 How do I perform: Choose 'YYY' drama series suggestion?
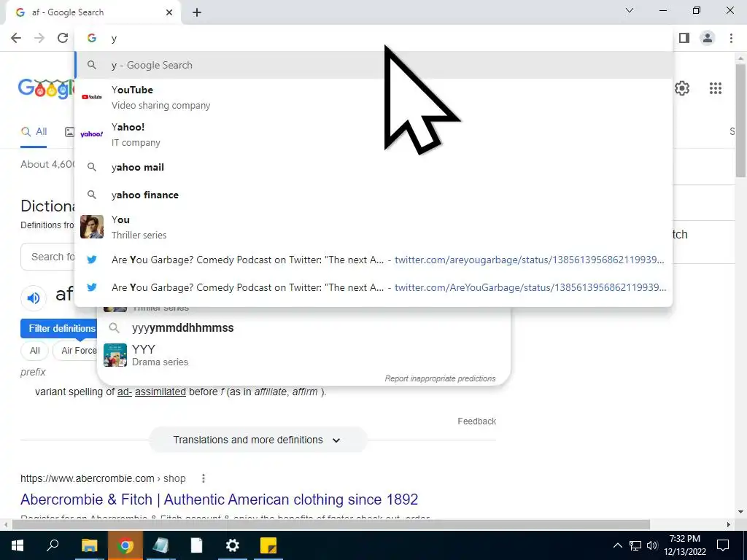pyautogui.click(x=303, y=355)
